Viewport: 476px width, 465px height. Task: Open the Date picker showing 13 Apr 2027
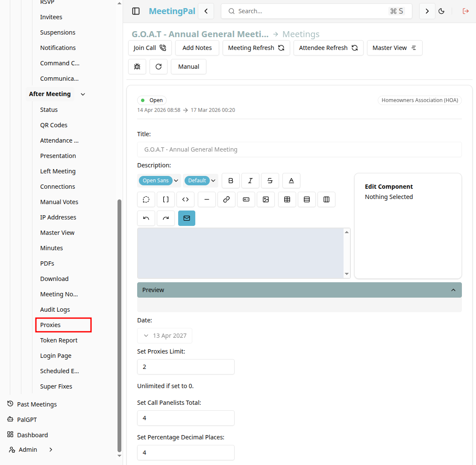pyautogui.click(x=165, y=336)
